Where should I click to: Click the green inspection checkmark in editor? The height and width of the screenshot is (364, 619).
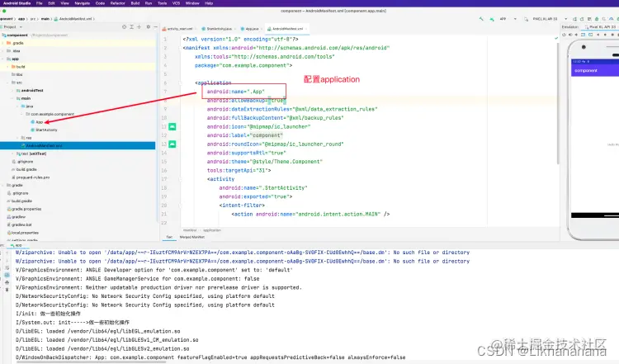tap(555, 38)
